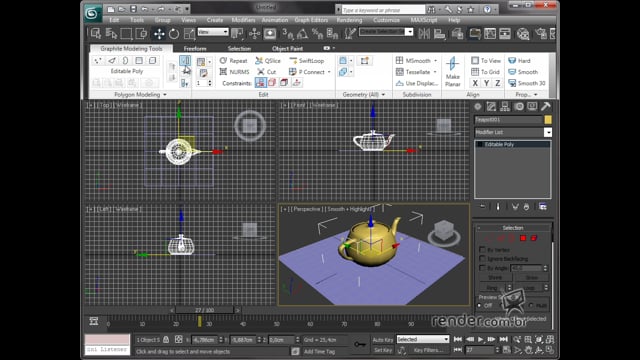Click the application logo button
This screenshot has height=360, width=640.
click(93, 13)
